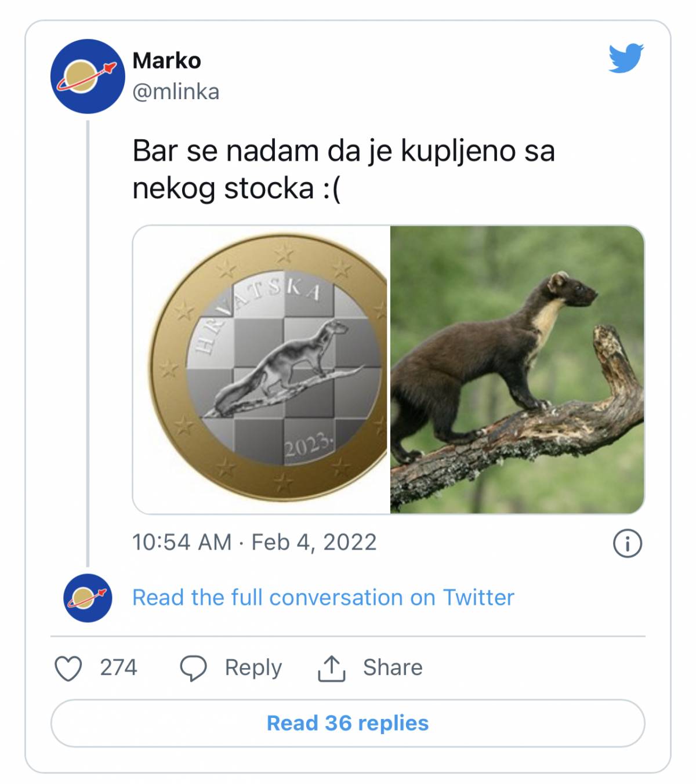Screen dimensions: 696x784
Task: Read the full conversation on Twitter
Action: [323, 598]
